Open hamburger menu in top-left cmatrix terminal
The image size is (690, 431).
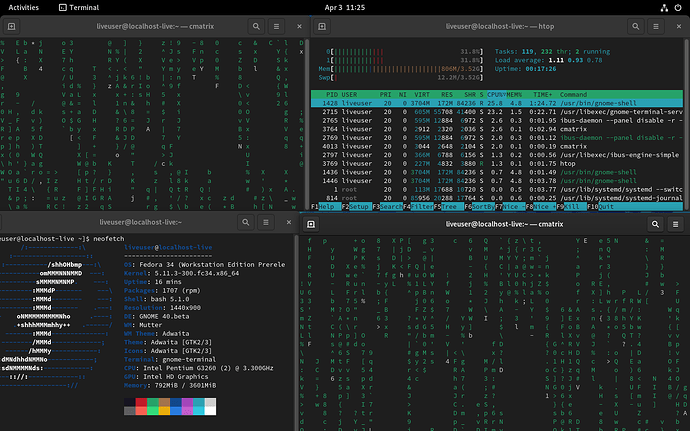click(276, 26)
